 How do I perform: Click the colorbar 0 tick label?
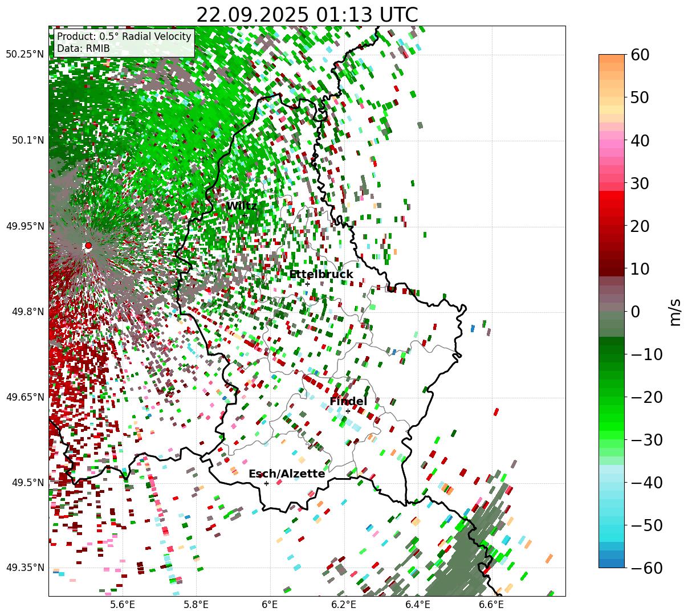635,311
